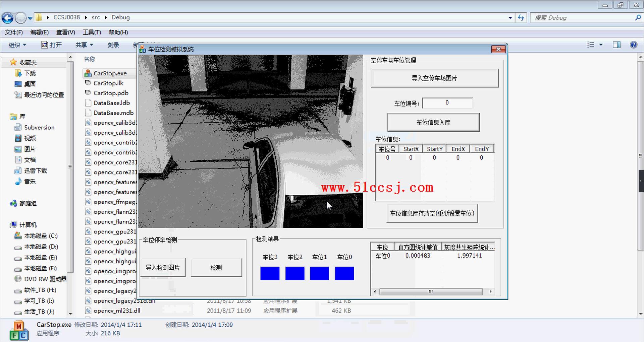The width and height of the screenshot is (644, 342).
Task: Click the 导入空停车场图片 button
Action: [434, 78]
